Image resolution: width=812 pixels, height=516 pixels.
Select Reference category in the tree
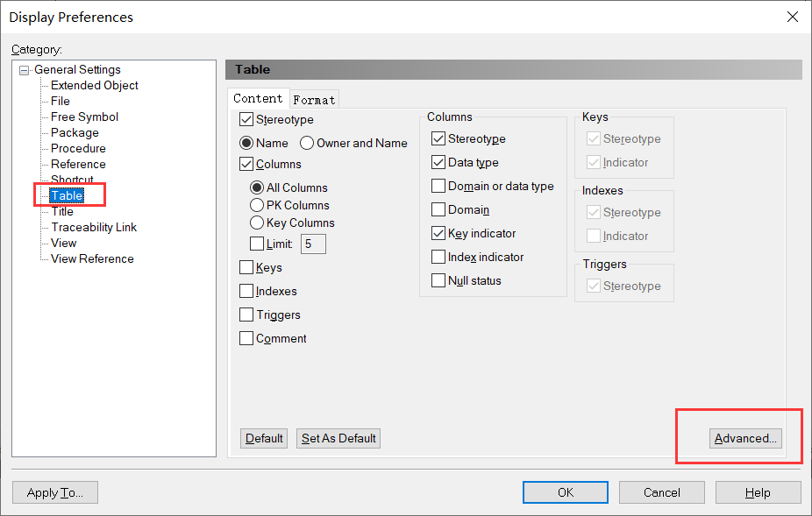(78, 165)
